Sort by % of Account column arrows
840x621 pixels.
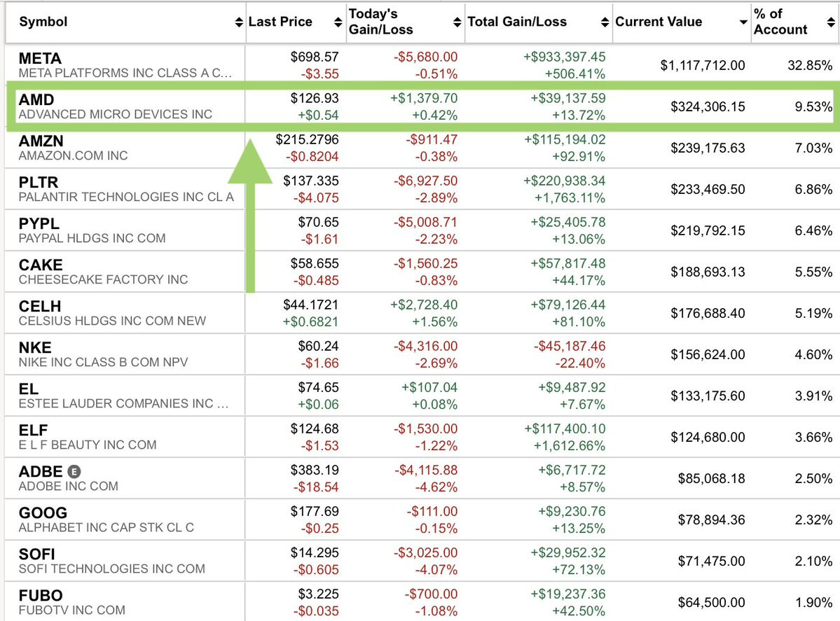(831, 22)
